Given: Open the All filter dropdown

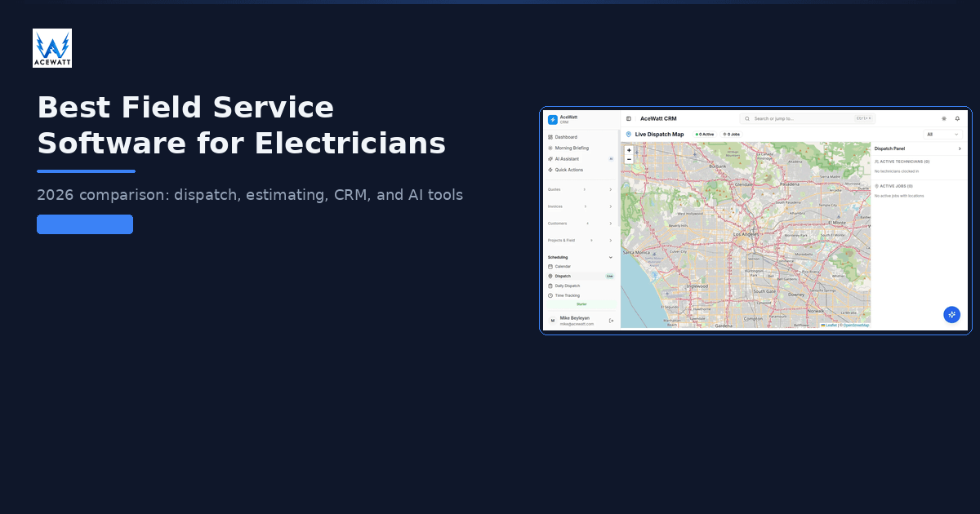Looking at the screenshot, I should (x=942, y=134).
